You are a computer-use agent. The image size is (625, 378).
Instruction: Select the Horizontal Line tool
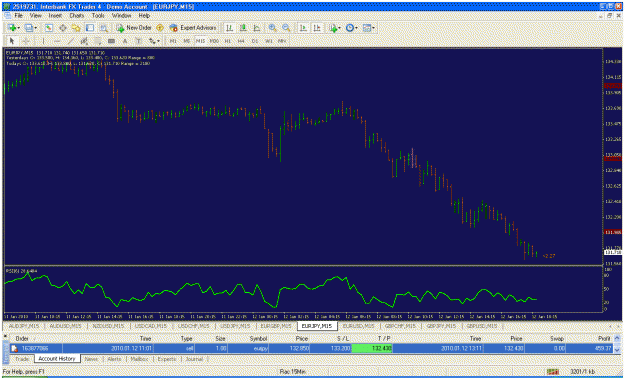click(x=57, y=41)
